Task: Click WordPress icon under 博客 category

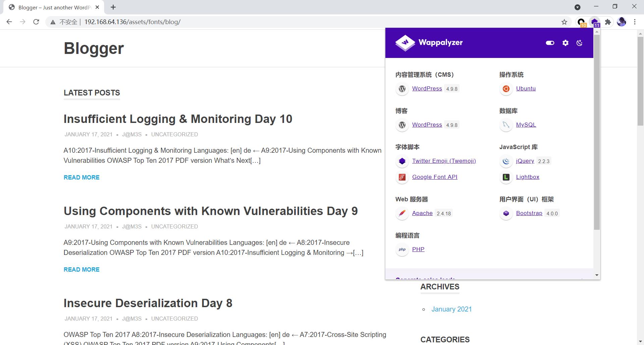Action: (x=402, y=125)
